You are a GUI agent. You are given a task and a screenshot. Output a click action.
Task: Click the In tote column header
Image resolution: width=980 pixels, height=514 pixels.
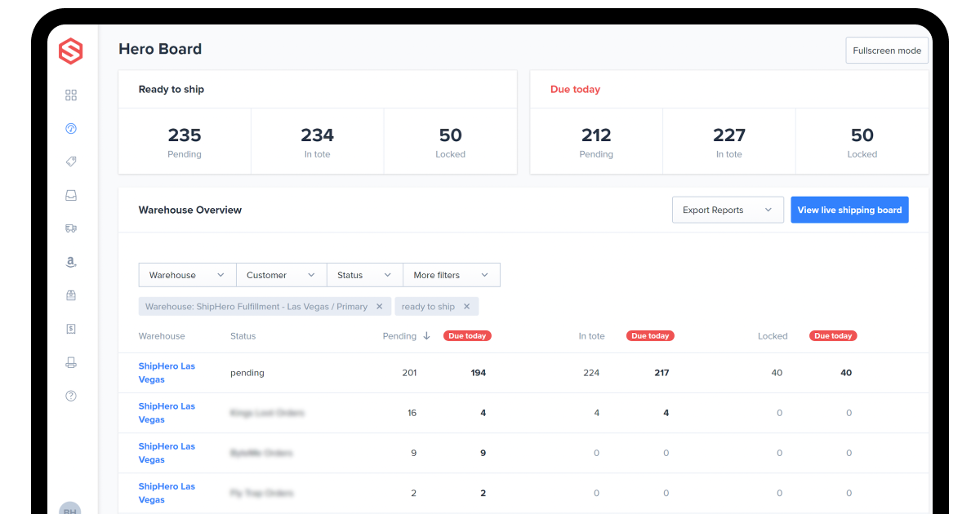point(592,336)
